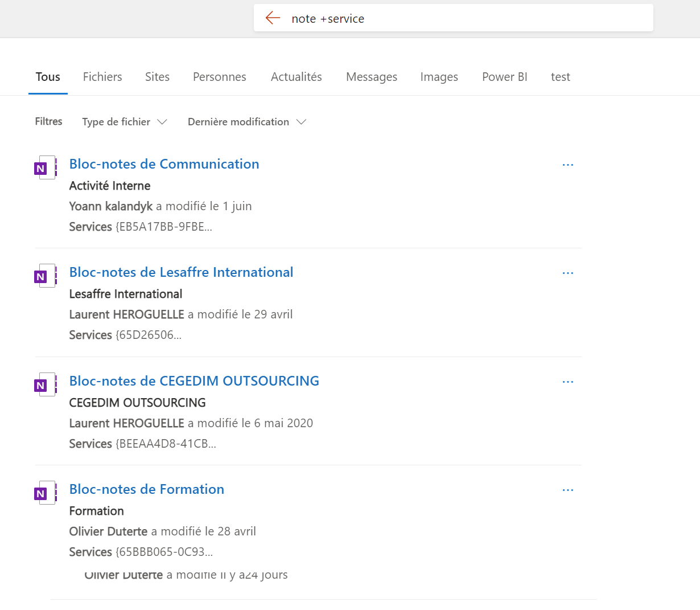This screenshot has width=700, height=610.
Task: Open more options for Bloc-notes de Formation
Action: [568, 490]
